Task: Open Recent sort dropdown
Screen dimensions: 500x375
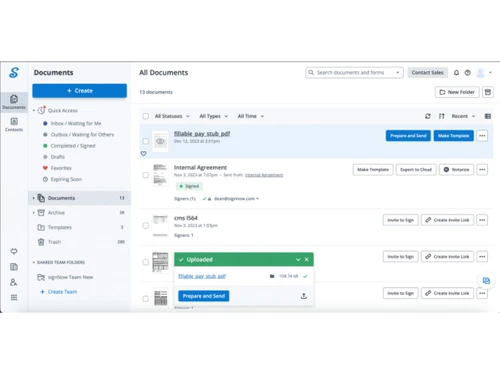Action: coord(463,116)
